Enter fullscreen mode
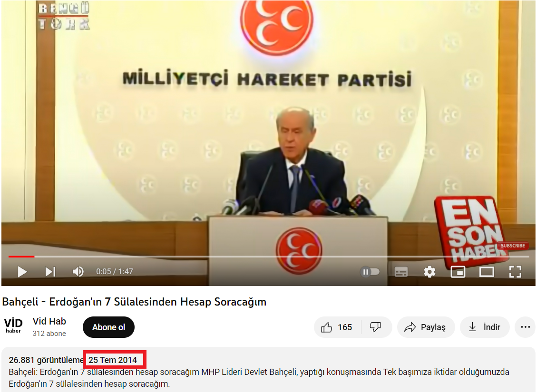This screenshot has height=392, width=536. (x=515, y=272)
